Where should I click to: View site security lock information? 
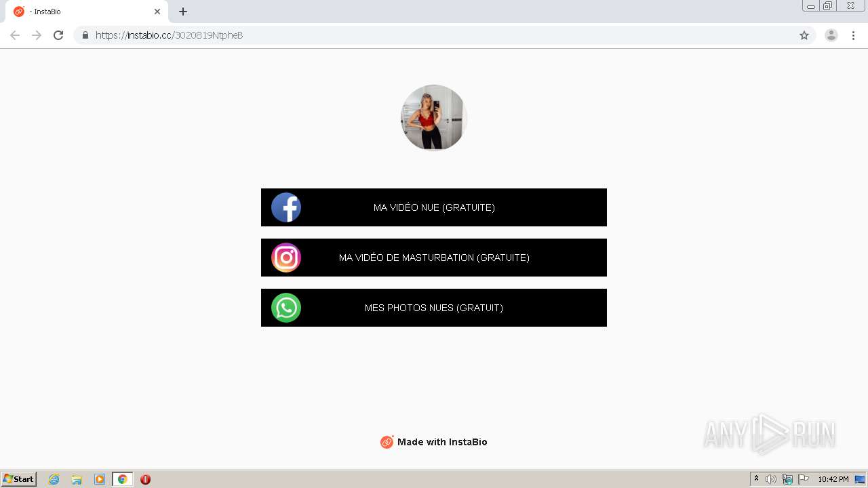pyautogui.click(x=85, y=35)
